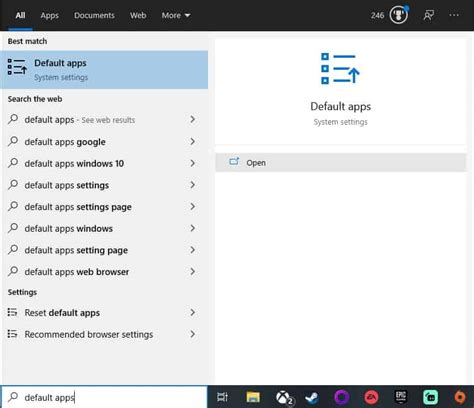Click the large Default apps icon in preview pane
Viewport: 474px width, 408px height.
pyautogui.click(x=340, y=69)
